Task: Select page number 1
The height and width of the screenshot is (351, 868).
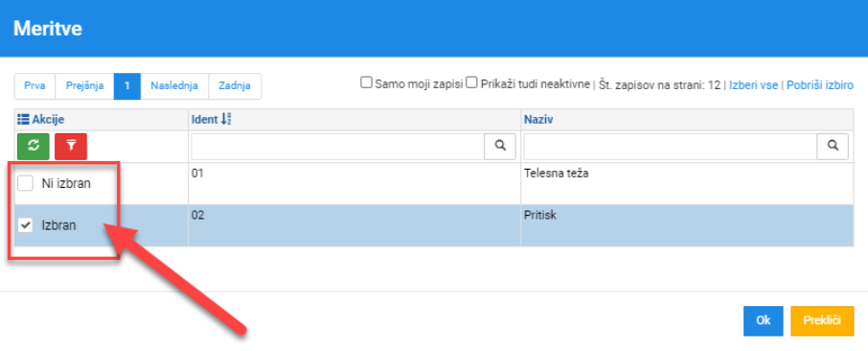Action: [x=127, y=86]
